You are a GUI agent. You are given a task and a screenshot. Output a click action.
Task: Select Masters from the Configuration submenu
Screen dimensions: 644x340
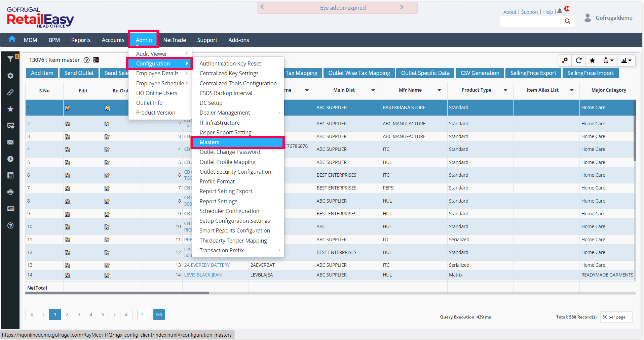210,142
